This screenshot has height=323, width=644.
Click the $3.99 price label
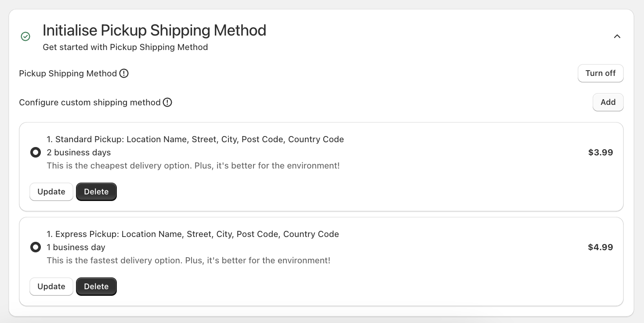pos(601,152)
